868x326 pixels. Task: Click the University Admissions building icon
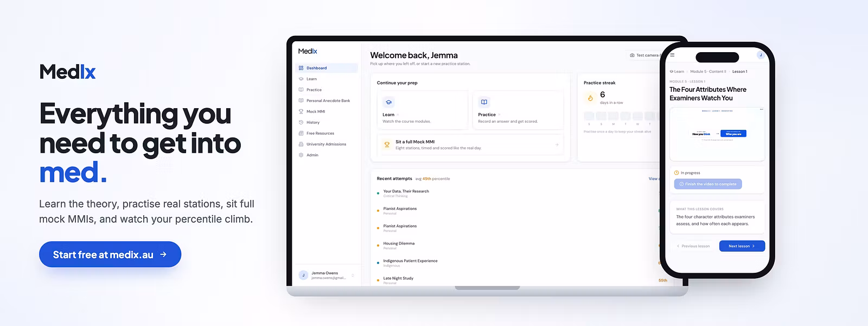point(301,144)
